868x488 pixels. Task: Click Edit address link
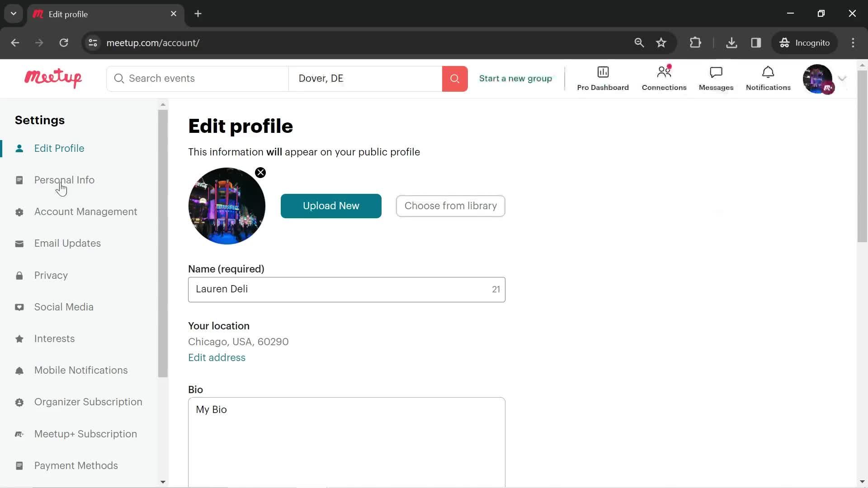pyautogui.click(x=217, y=357)
